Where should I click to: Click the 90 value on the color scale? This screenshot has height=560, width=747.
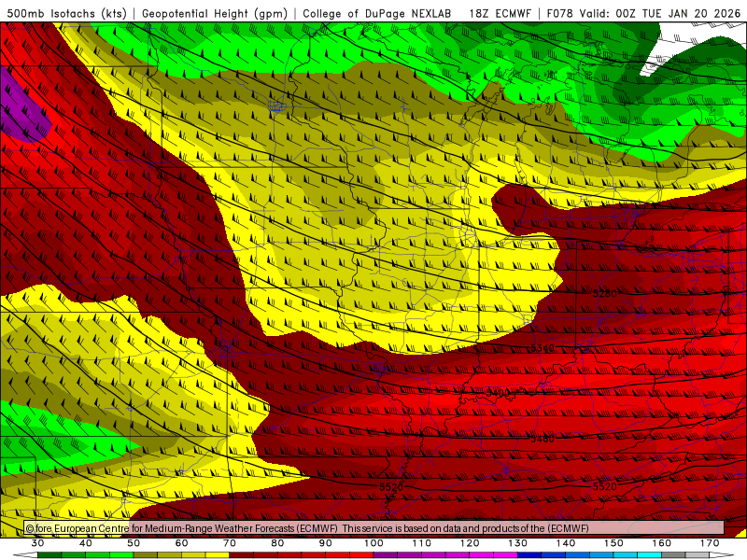[325, 543]
